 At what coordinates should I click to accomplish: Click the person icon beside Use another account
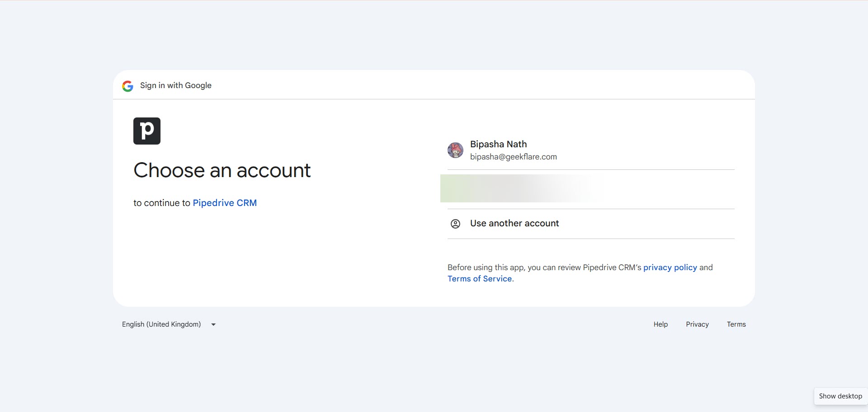point(455,224)
